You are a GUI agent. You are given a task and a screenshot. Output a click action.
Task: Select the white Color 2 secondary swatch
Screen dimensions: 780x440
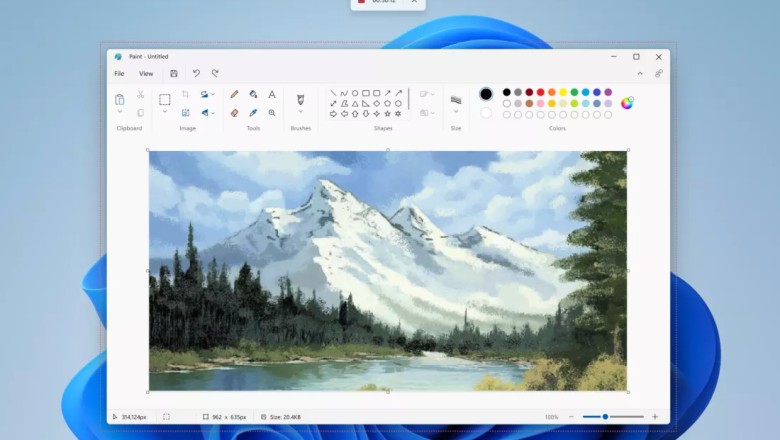486,113
